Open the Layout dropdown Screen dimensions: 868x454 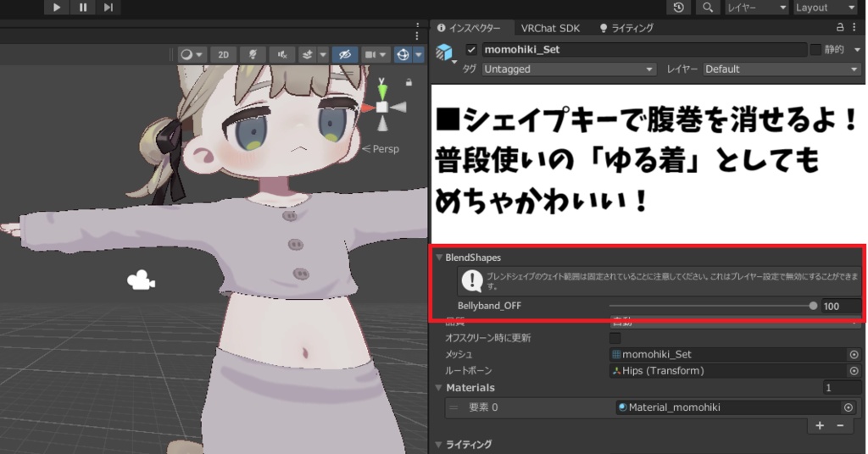tap(826, 7)
